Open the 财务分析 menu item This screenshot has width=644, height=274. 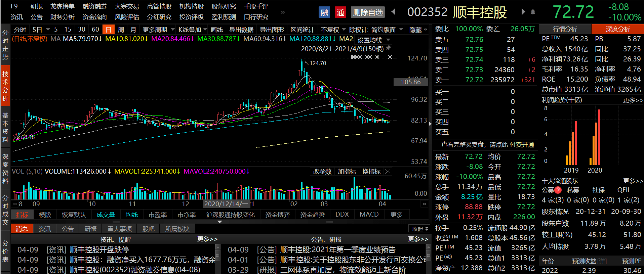point(63,17)
